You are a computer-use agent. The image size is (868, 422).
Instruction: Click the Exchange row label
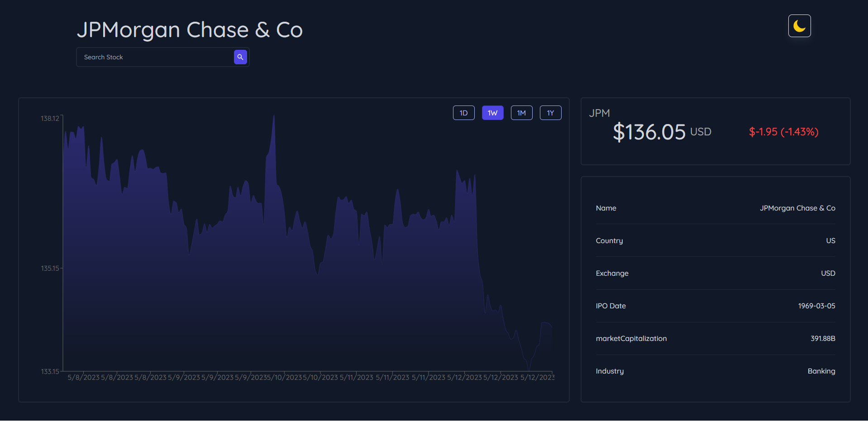(x=612, y=273)
